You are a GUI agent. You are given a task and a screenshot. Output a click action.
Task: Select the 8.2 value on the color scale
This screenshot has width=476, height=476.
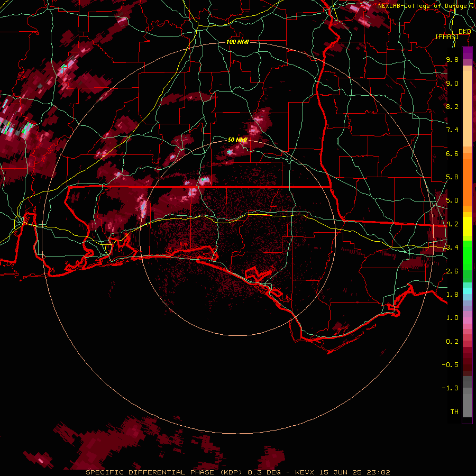tap(452, 106)
